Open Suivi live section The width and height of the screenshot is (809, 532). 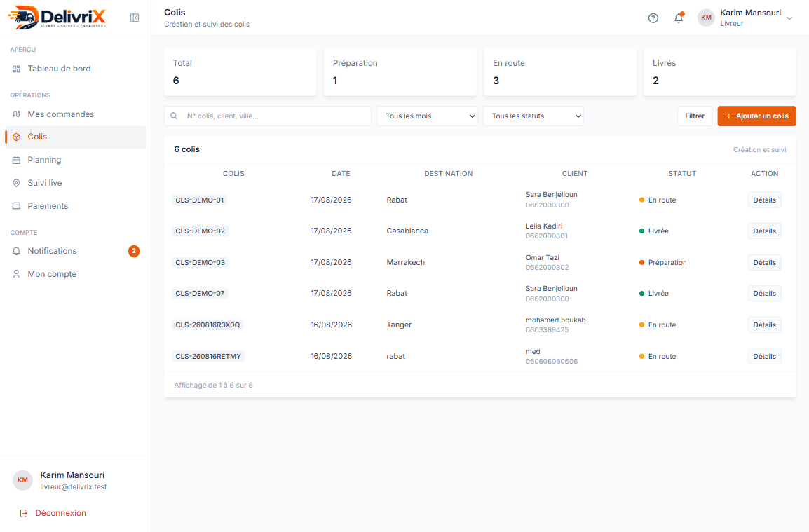pos(75,183)
